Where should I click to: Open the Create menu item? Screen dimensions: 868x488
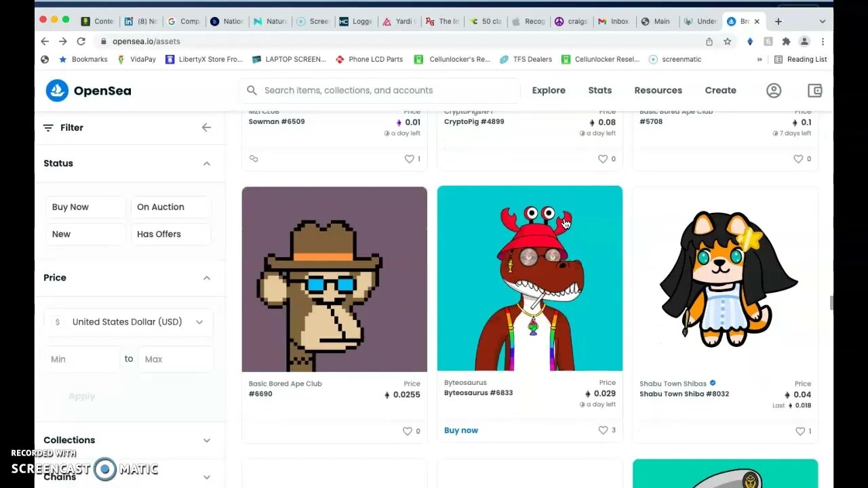[720, 90]
